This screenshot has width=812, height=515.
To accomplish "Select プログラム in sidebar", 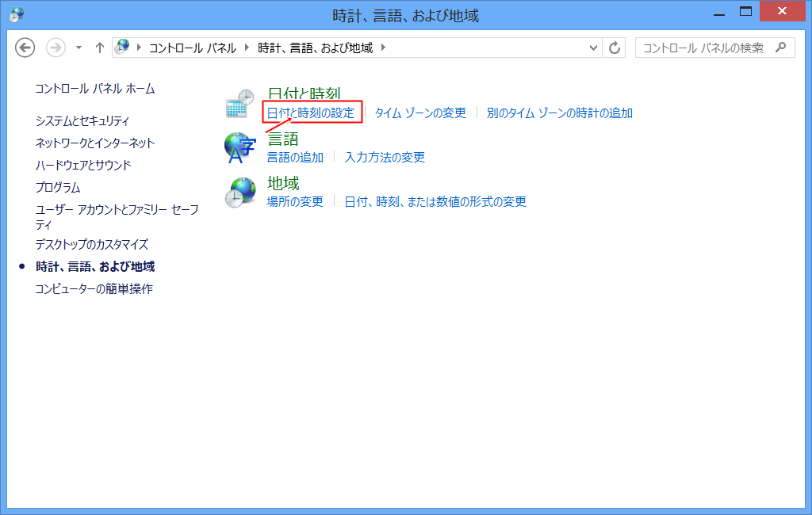I will click(58, 187).
